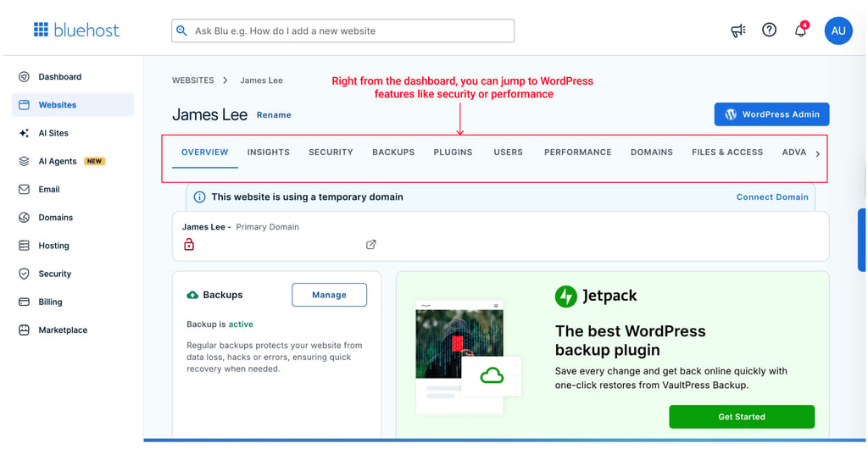This screenshot has height=449, width=868.
Task: Open the truncated ADVA tab
Action: click(794, 152)
